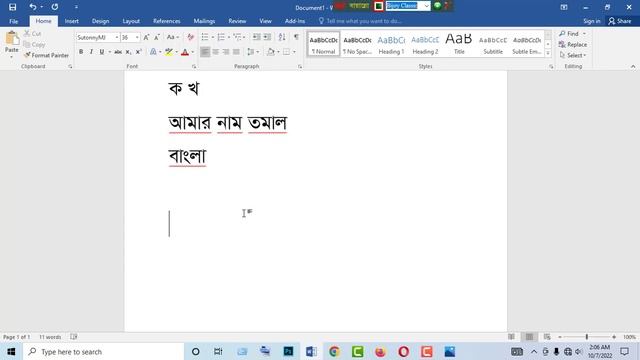Expand bullet list options
640x360 pixels.
point(213,37)
